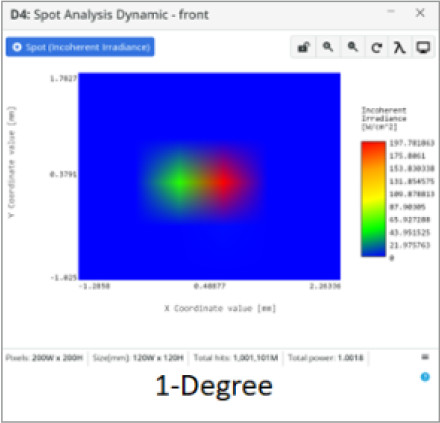Close the D4 Spot Analysis window
Viewport: 440px width, 423px height.
coord(420,13)
